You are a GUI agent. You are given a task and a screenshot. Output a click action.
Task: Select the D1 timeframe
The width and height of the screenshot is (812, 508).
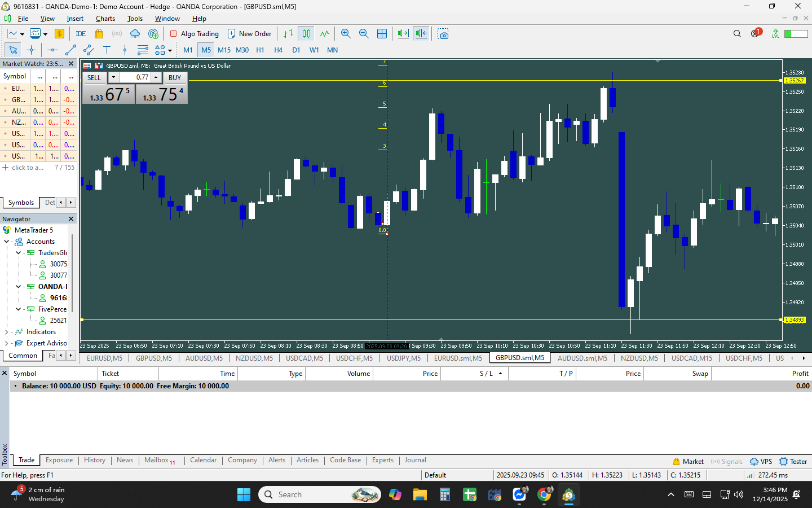point(296,50)
